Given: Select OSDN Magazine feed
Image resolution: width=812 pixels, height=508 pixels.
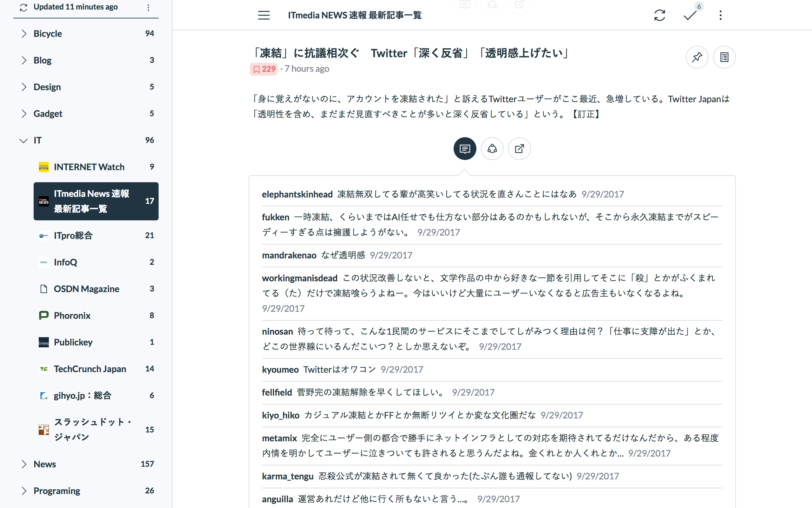Looking at the screenshot, I should (96, 289).
